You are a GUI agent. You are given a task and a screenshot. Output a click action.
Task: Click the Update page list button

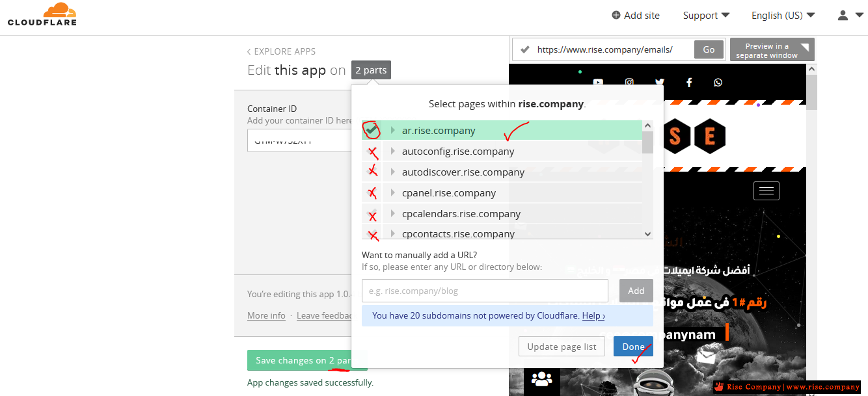click(x=562, y=347)
